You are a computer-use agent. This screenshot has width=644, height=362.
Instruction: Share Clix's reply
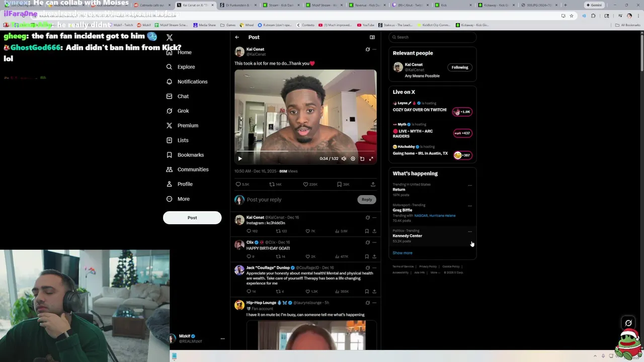[x=374, y=256]
